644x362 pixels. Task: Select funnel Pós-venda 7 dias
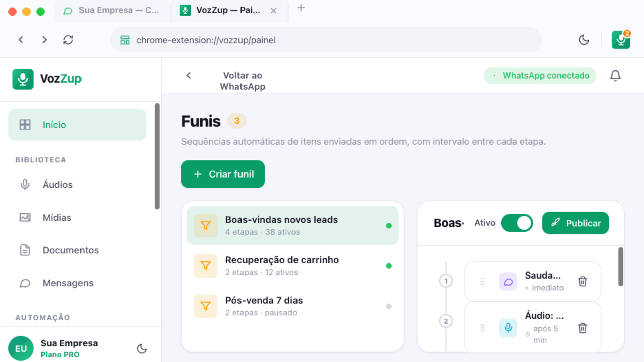293,306
